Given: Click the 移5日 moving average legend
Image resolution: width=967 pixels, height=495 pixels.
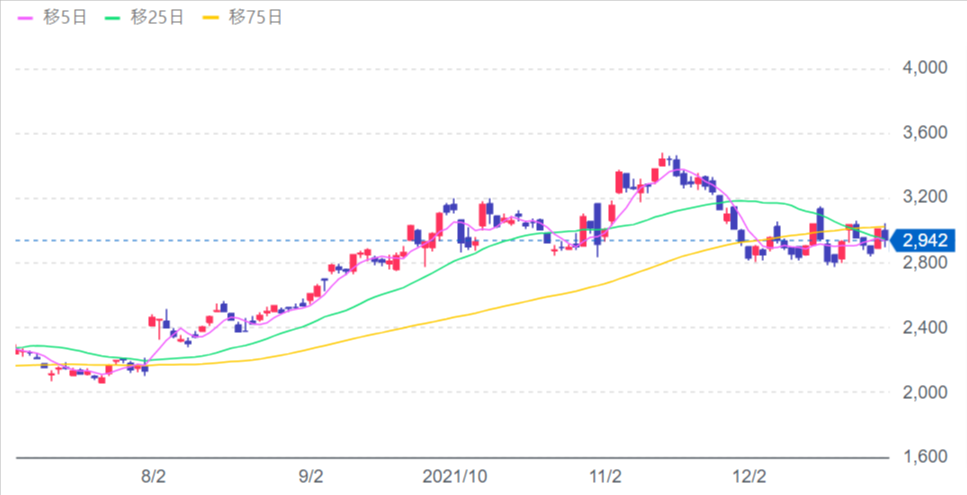Looking at the screenshot, I should coord(52,17).
